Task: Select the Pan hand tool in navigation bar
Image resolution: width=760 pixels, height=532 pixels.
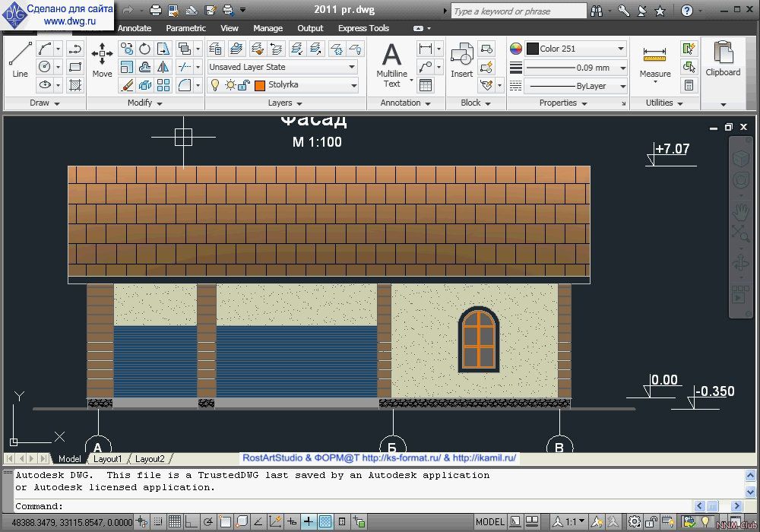Action: pos(740,211)
